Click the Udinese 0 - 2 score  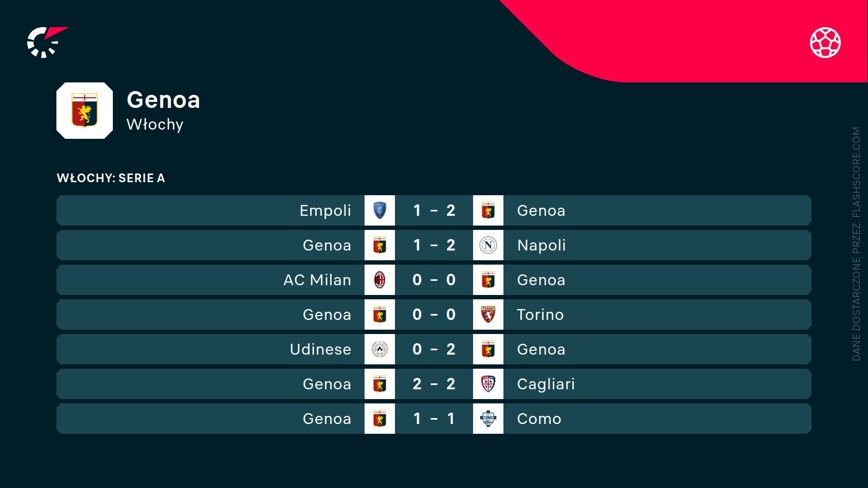tap(434, 349)
